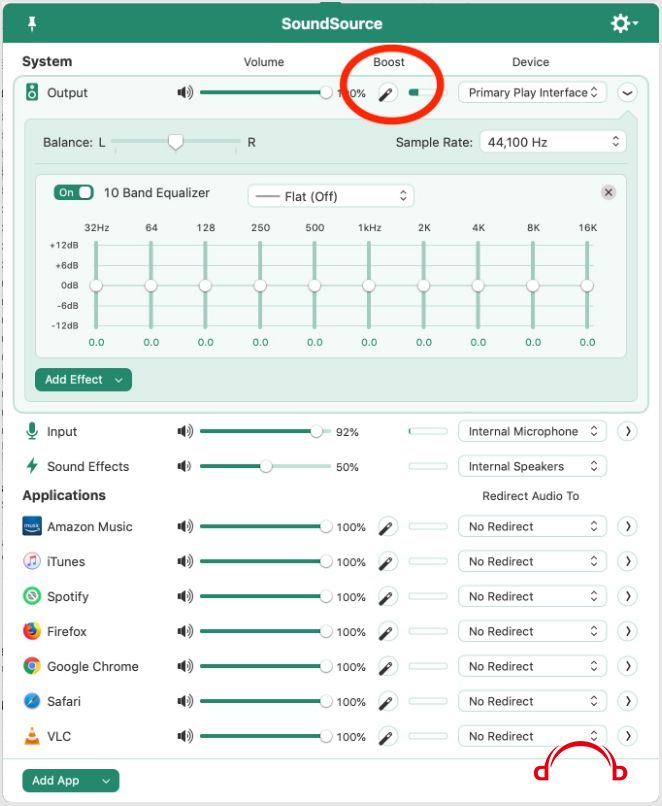Mute Google Chrome speaker icon
Viewport: 662px width, 806px height.
(185, 666)
